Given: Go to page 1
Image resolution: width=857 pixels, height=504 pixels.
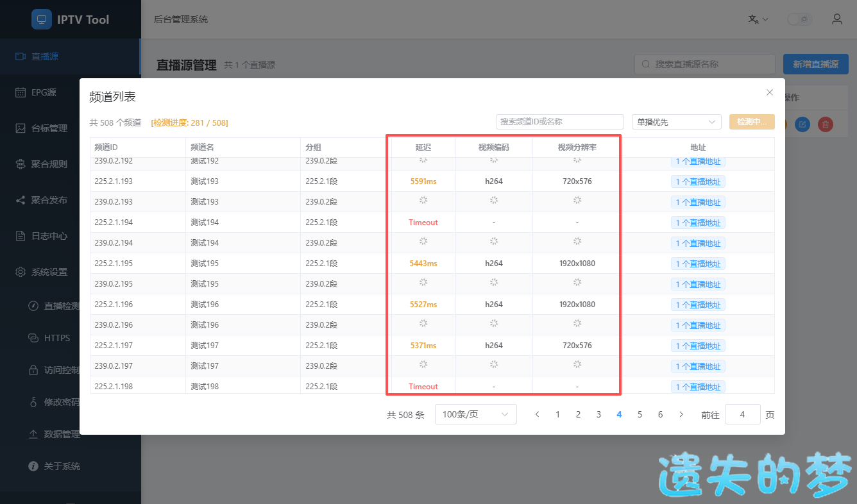Looking at the screenshot, I should click(558, 414).
